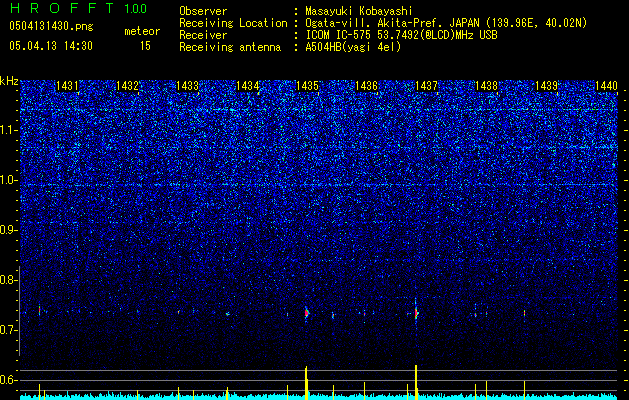Click the red echo near 1439
The image size is (629, 400).
click(x=524, y=313)
